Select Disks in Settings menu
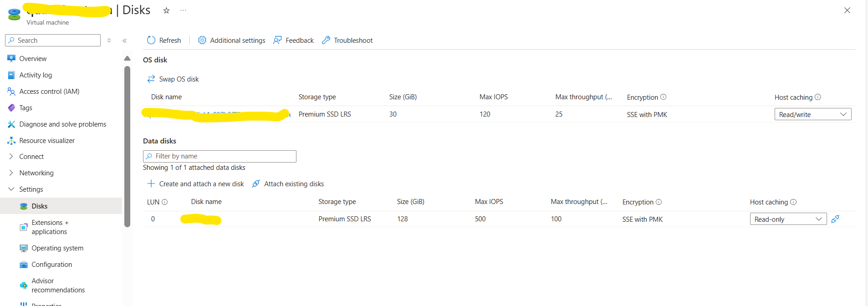Screen dimensions: 868x306 (x=61, y=206)
